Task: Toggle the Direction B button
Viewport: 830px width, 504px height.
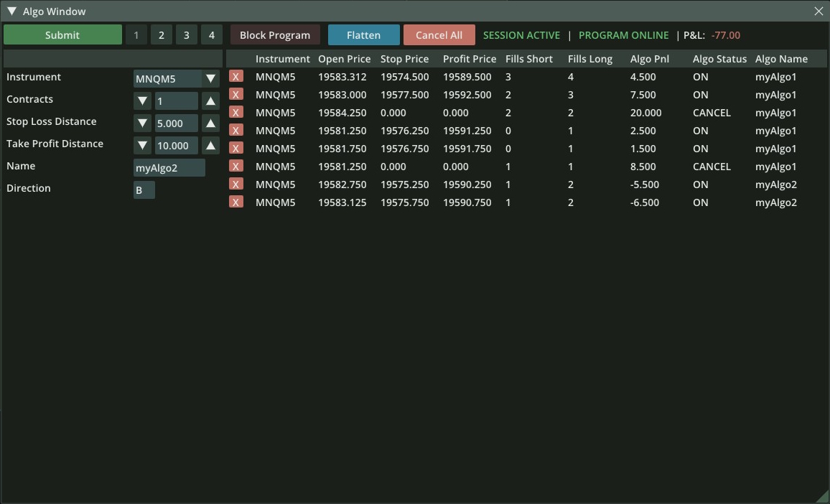Action: [144, 190]
